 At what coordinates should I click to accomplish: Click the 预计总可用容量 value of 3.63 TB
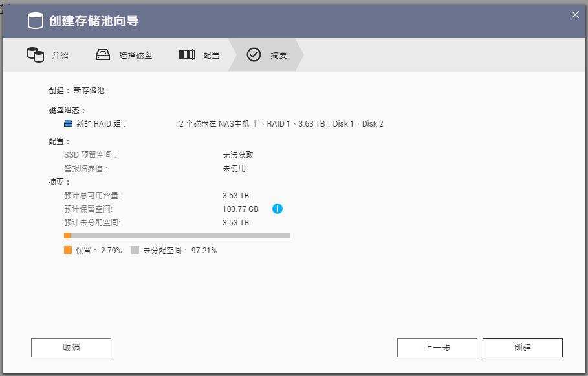tap(236, 195)
